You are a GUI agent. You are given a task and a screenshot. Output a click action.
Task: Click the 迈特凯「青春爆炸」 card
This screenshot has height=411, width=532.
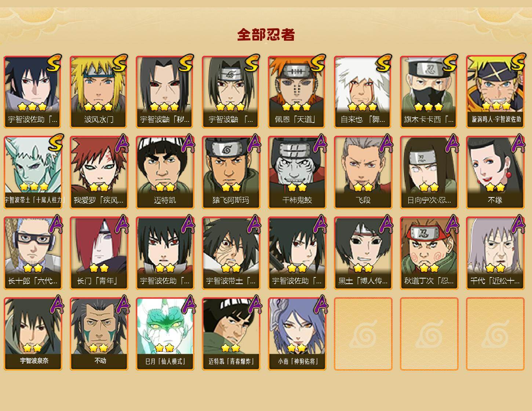[231, 334]
